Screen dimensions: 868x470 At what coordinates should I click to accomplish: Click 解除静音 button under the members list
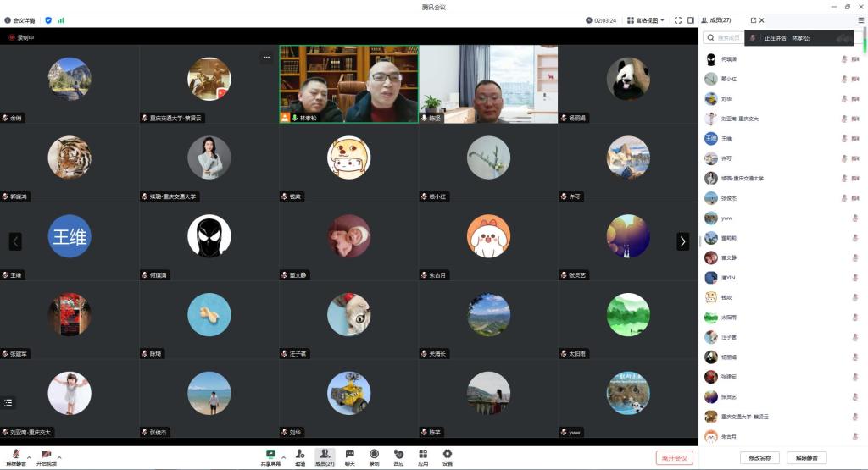(807, 458)
